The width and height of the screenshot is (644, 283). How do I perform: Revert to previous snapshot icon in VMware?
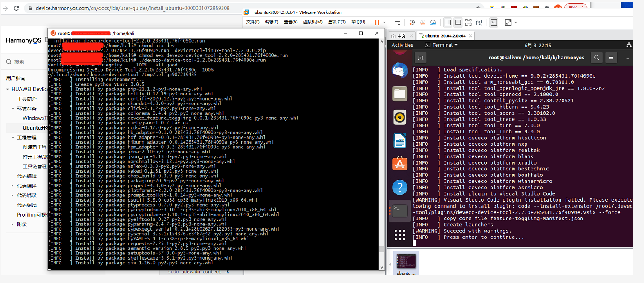pos(423,22)
